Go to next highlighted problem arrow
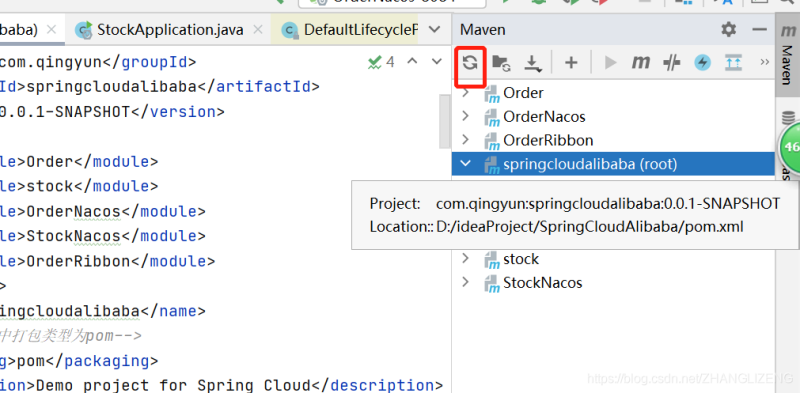The image size is (800, 393). pyautogui.click(x=437, y=62)
